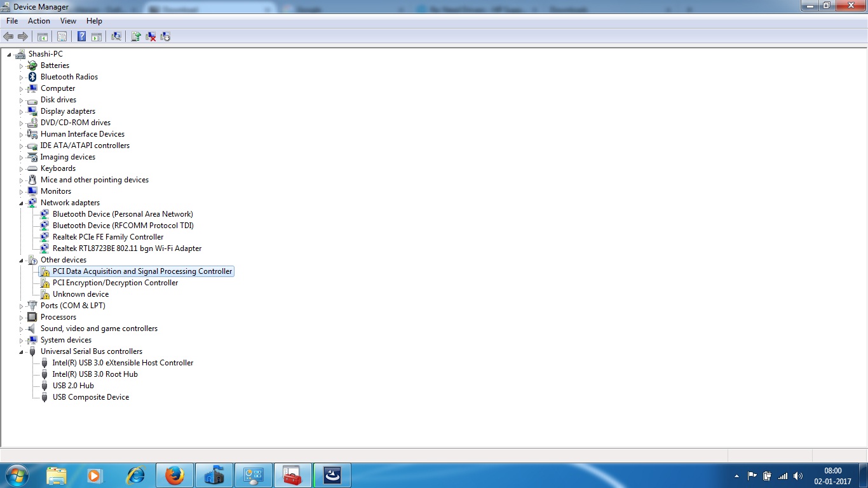Select Intel(R) USB 3.0 Root Hub
The width and height of the screenshot is (868, 488).
pos(95,374)
